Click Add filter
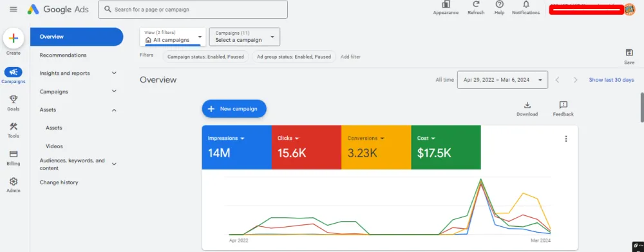This screenshot has height=252, width=644. coord(351,57)
